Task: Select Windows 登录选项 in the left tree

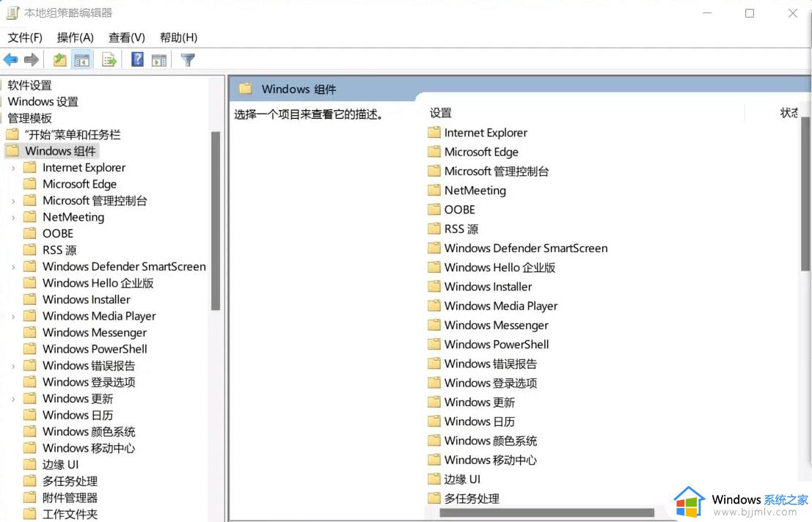Action: click(89, 382)
